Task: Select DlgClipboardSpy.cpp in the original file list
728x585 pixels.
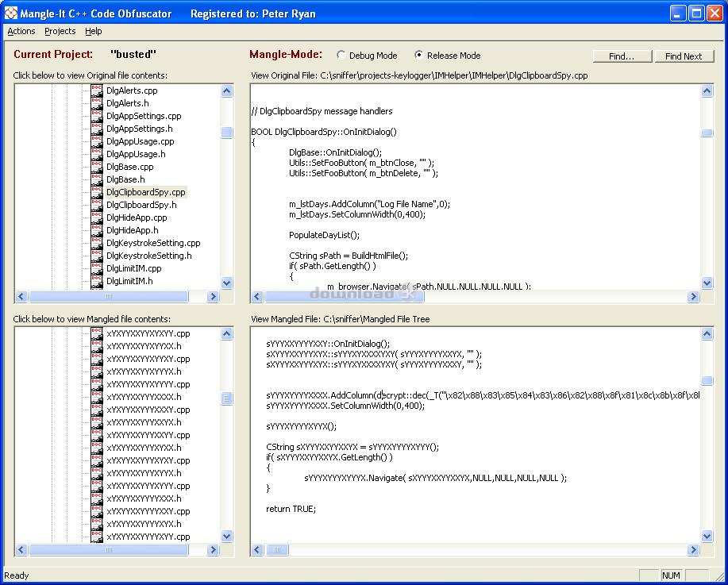Action: (146, 192)
